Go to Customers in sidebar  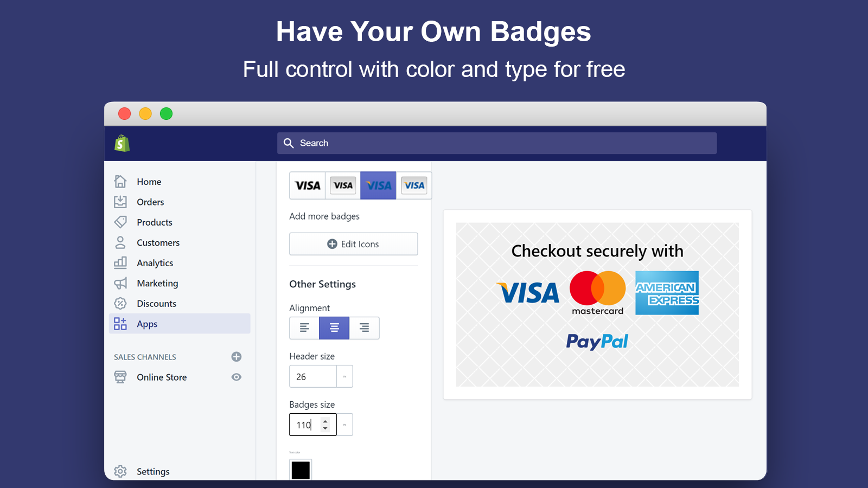(x=158, y=242)
